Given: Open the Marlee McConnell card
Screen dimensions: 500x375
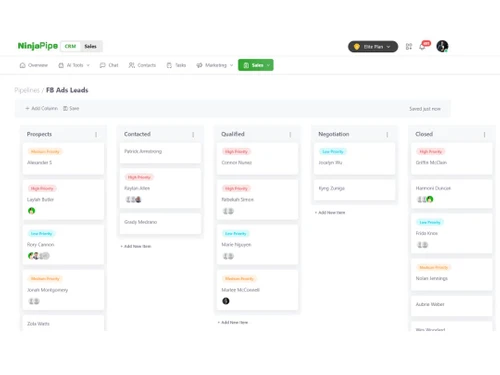Looking at the screenshot, I should click(257, 290).
